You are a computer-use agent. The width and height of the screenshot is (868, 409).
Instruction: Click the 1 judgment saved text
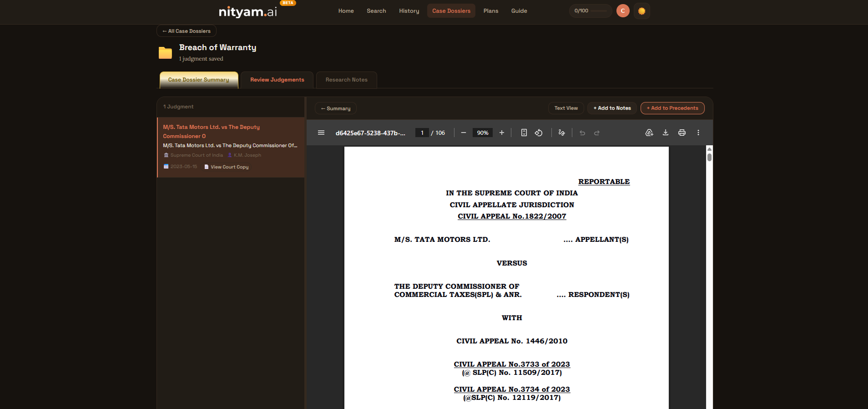(x=201, y=59)
